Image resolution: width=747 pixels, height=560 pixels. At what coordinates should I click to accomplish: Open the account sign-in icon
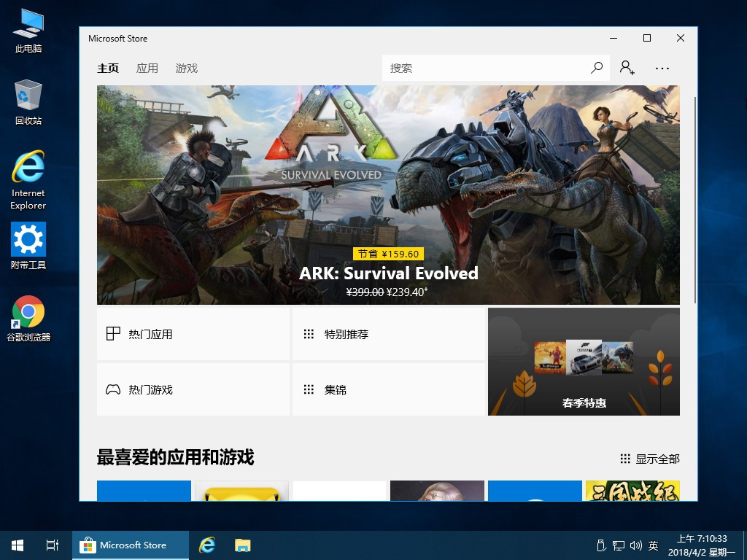tap(627, 68)
